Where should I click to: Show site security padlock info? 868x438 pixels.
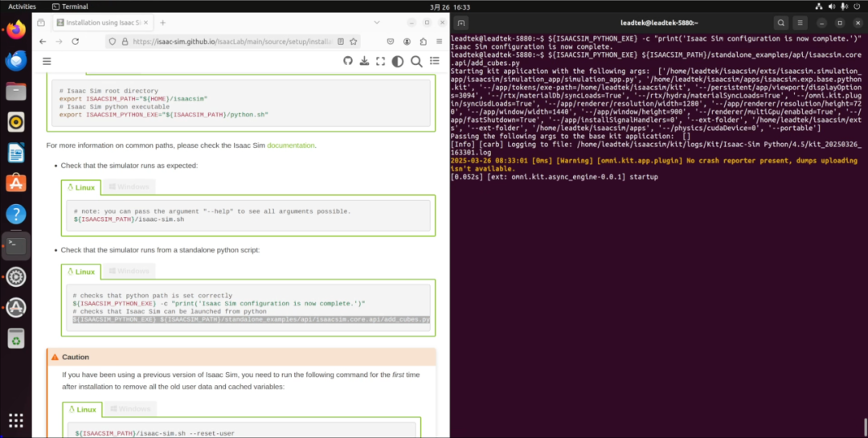tap(125, 42)
